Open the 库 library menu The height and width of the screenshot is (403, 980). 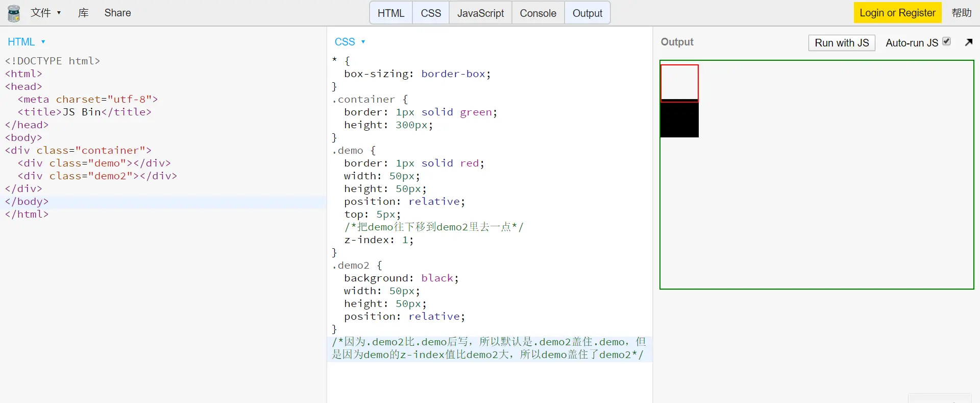tap(83, 13)
